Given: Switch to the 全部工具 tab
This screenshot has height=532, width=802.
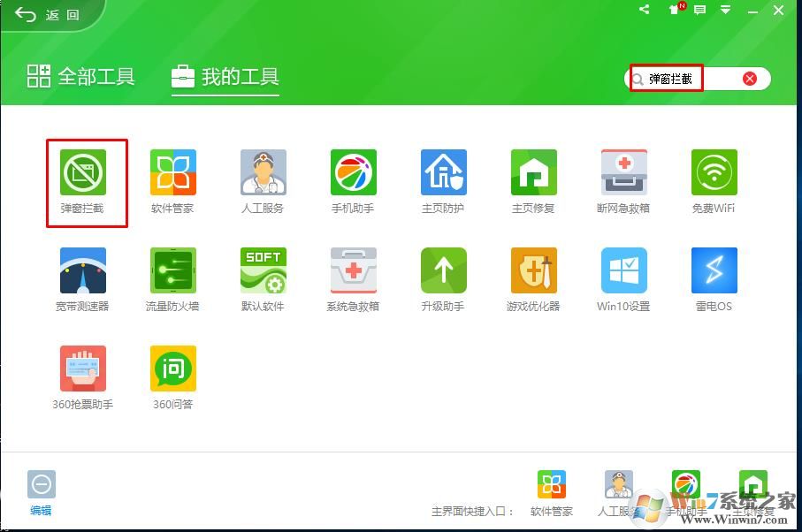Looking at the screenshot, I should (x=84, y=77).
